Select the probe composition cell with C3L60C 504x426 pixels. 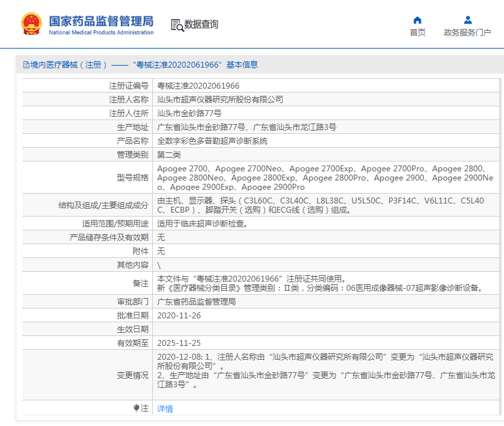325,205
